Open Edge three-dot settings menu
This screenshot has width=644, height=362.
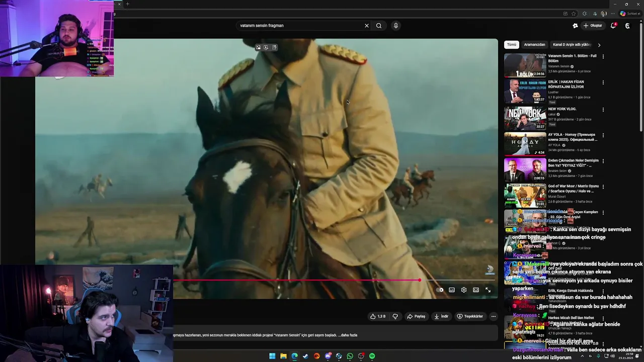point(613,14)
